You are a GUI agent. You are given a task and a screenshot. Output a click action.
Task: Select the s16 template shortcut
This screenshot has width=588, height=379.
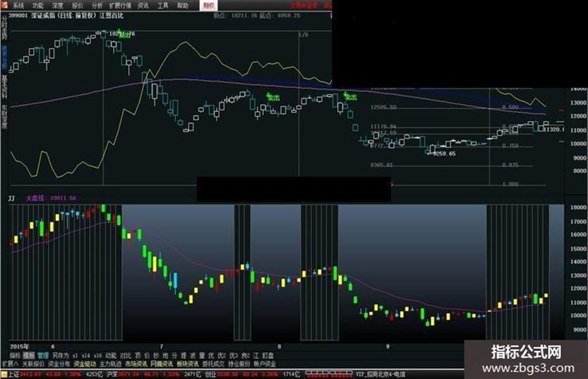pos(98,355)
